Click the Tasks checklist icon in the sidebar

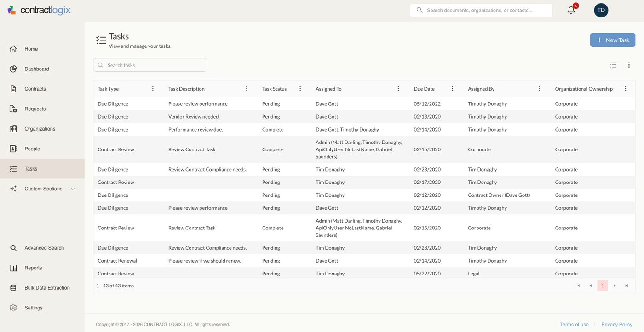13,169
